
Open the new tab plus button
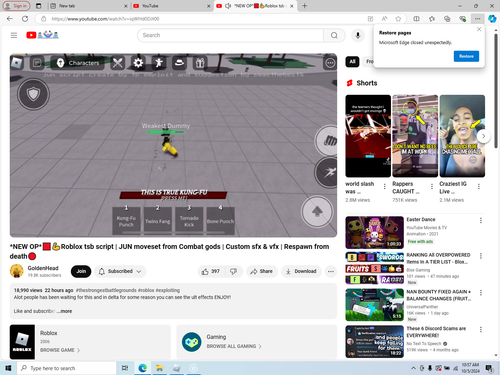click(304, 6)
